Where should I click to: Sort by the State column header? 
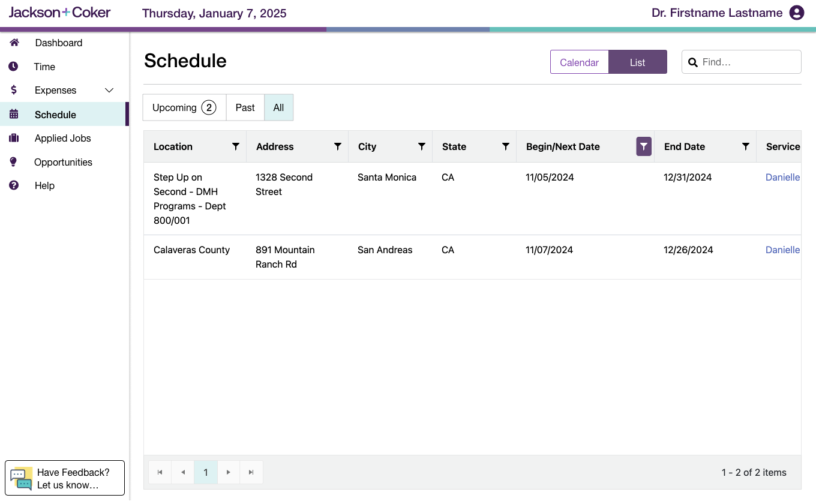tap(454, 146)
